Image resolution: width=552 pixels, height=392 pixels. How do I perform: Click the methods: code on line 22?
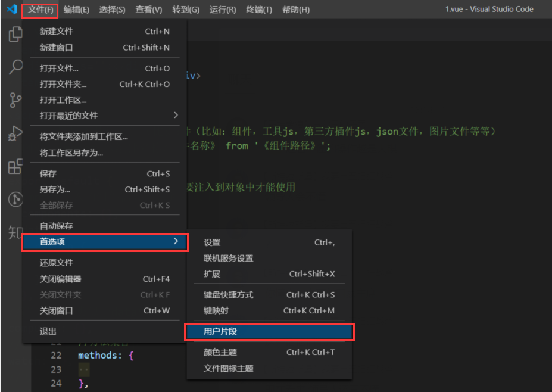[100, 356]
